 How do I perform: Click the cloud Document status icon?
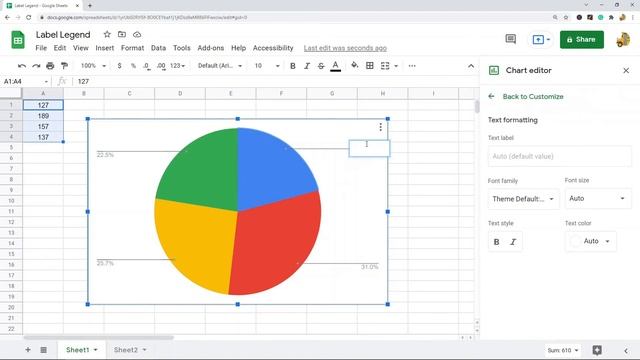pos(137,34)
